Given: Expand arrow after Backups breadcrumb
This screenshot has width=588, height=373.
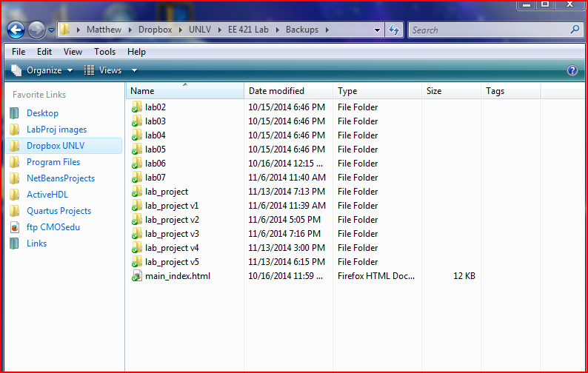Looking at the screenshot, I should [x=327, y=30].
